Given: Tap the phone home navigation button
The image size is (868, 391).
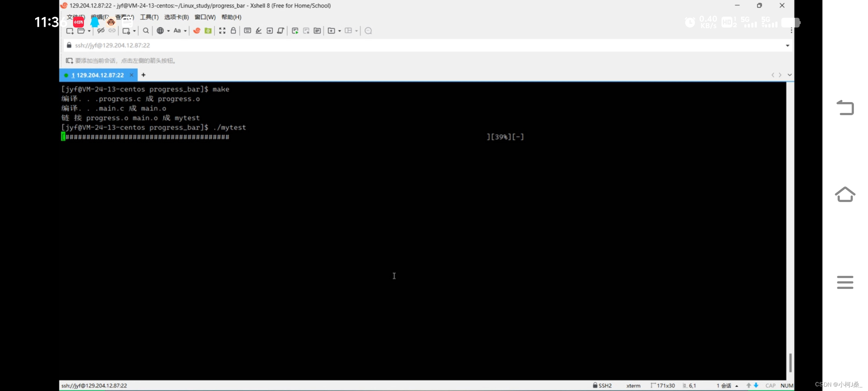Looking at the screenshot, I should tap(845, 194).
